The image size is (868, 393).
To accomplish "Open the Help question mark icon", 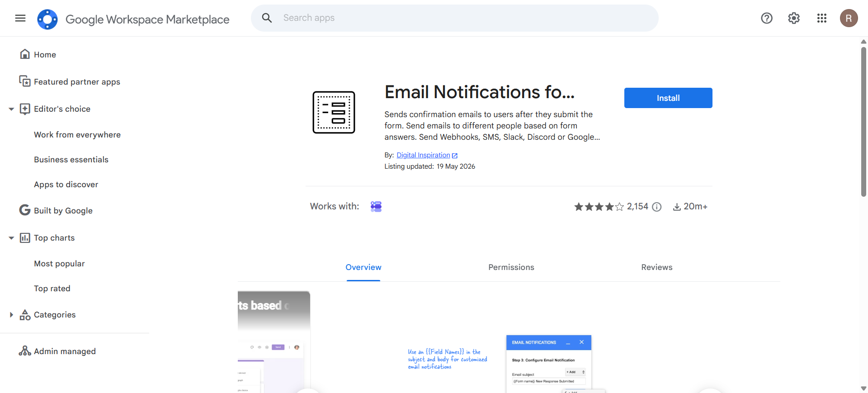I will click(x=767, y=18).
